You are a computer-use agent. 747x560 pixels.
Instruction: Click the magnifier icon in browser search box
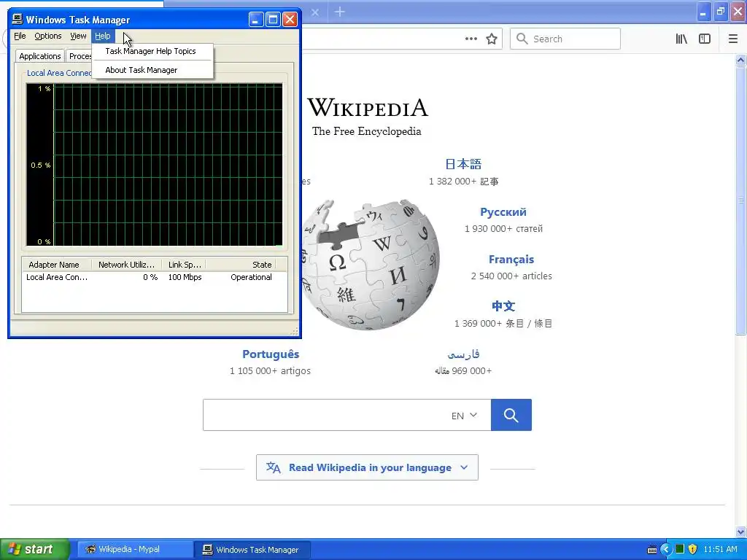coord(522,39)
